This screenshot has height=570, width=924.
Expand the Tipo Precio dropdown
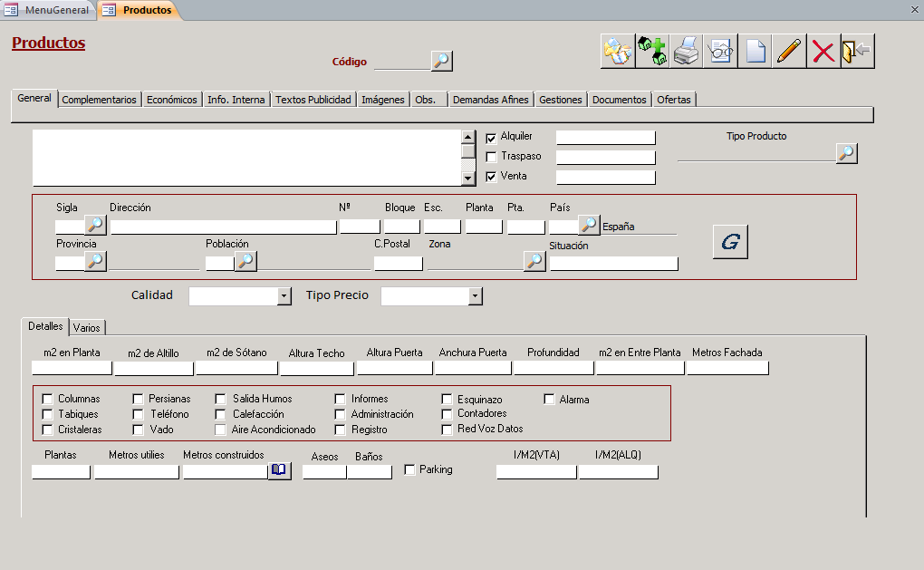coord(475,296)
